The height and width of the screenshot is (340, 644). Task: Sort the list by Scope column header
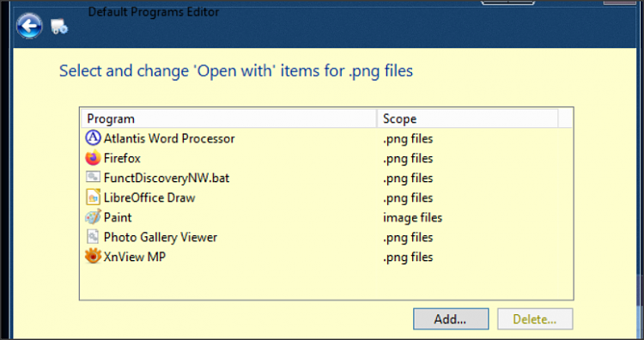pyautogui.click(x=467, y=118)
